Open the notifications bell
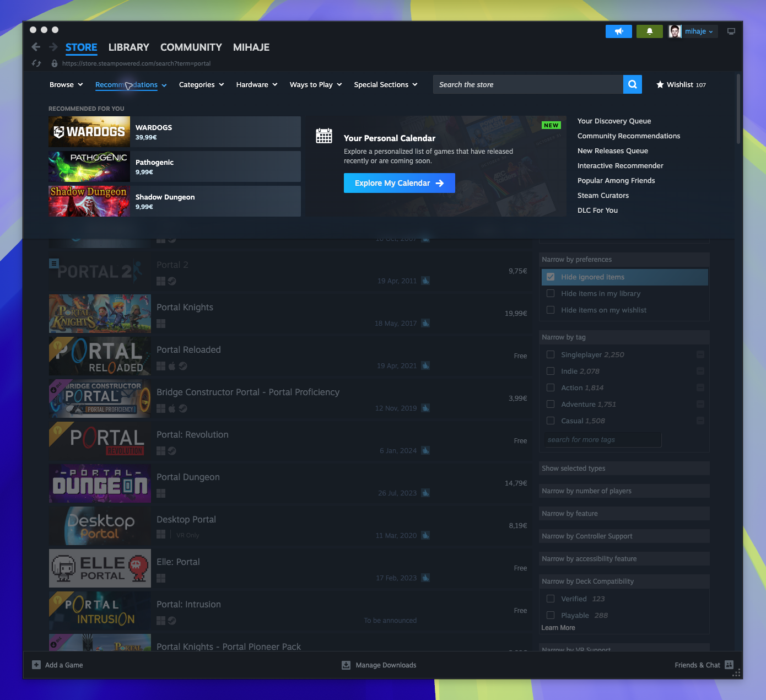Image resolution: width=766 pixels, height=700 pixels. coord(650,31)
